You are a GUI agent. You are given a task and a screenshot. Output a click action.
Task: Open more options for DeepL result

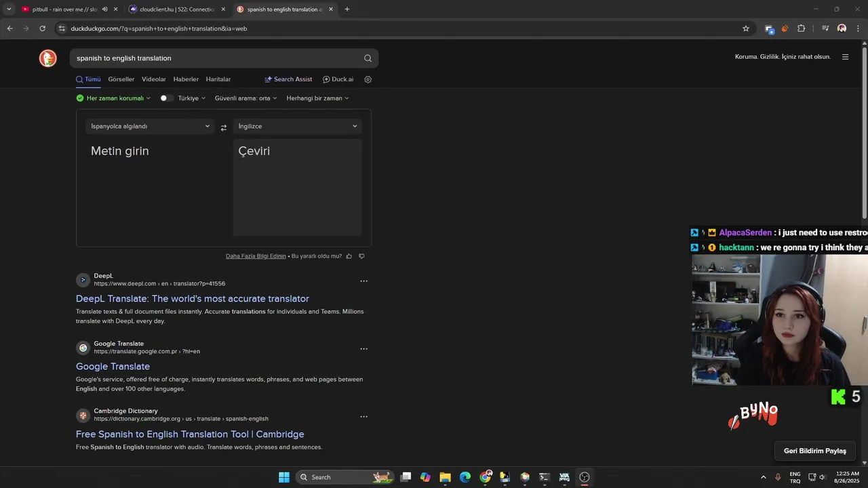(x=363, y=281)
